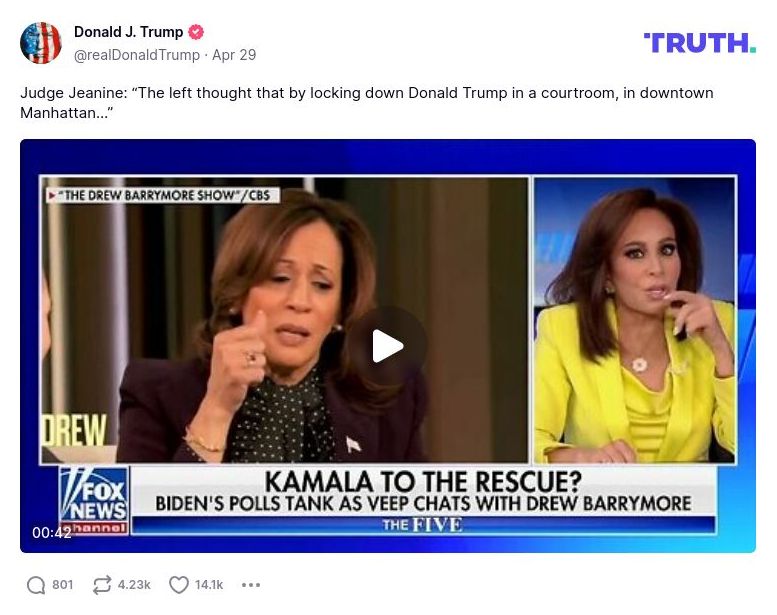Like the post with heart icon
The image size is (777, 615).
point(179,585)
